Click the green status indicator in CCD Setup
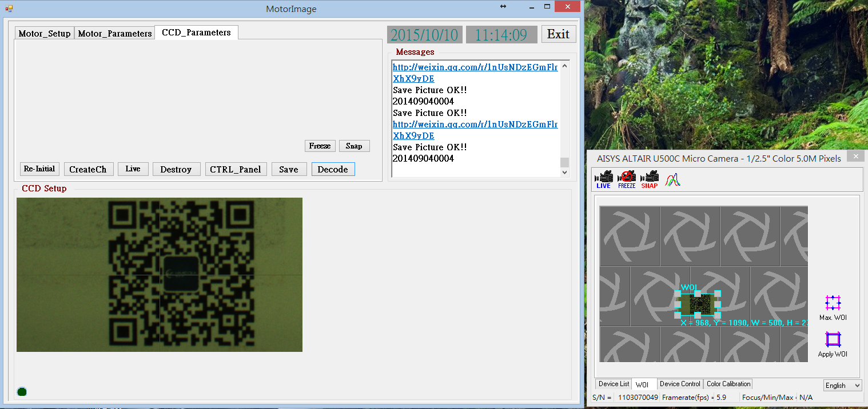Viewport: 868px width, 409px height. click(22, 391)
